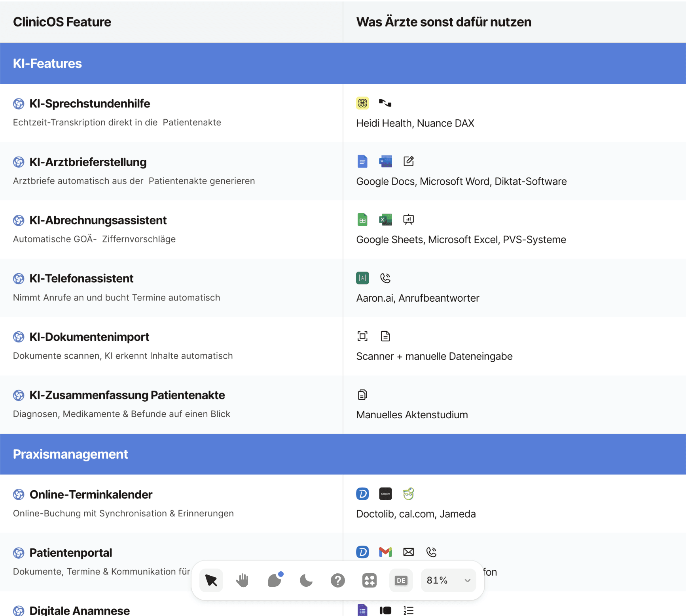The image size is (686, 616).
Task: Click the manual data entry document icon
Action: [x=385, y=336]
